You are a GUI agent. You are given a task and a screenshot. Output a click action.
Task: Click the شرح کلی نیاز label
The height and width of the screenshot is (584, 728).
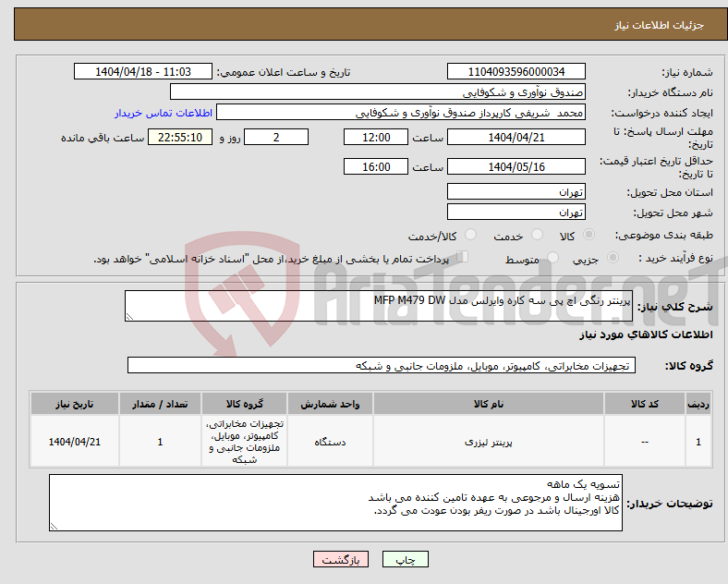tap(674, 307)
